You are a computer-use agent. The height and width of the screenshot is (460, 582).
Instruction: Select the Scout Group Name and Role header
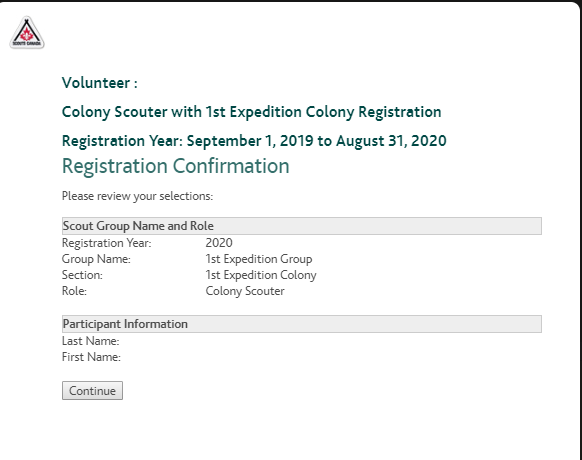(302, 226)
